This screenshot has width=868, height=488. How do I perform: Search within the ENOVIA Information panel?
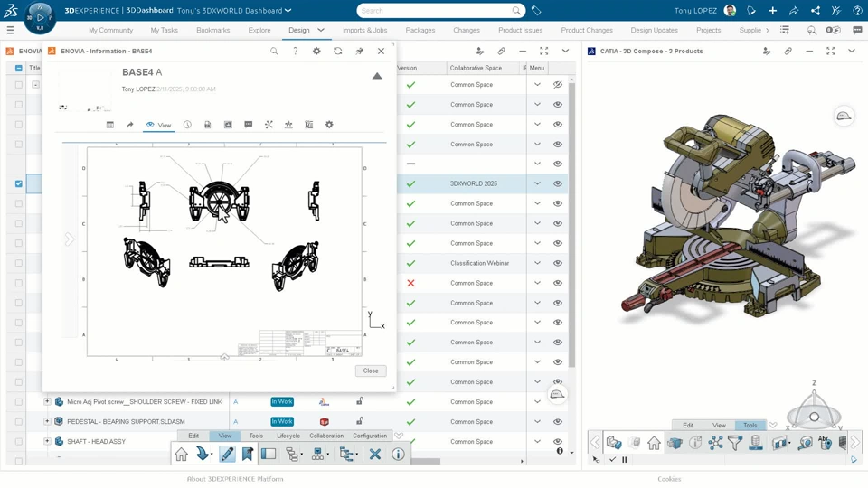[x=274, y=51]
